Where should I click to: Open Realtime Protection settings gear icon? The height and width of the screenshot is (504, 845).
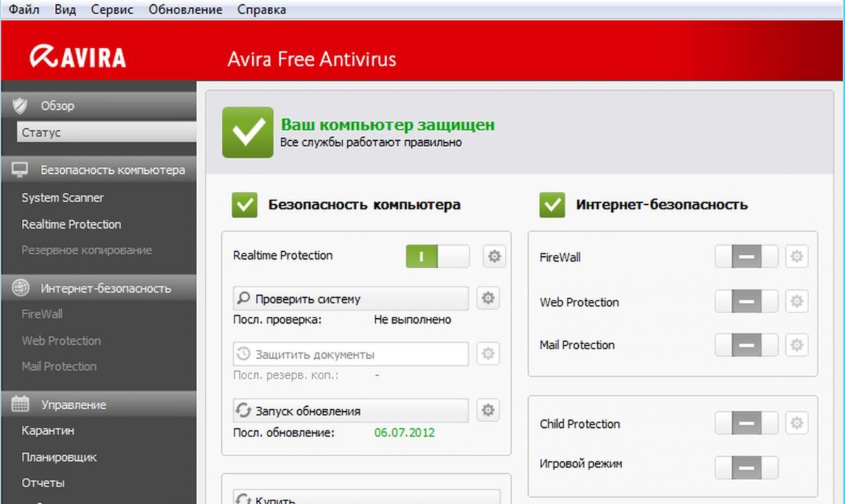494,257
